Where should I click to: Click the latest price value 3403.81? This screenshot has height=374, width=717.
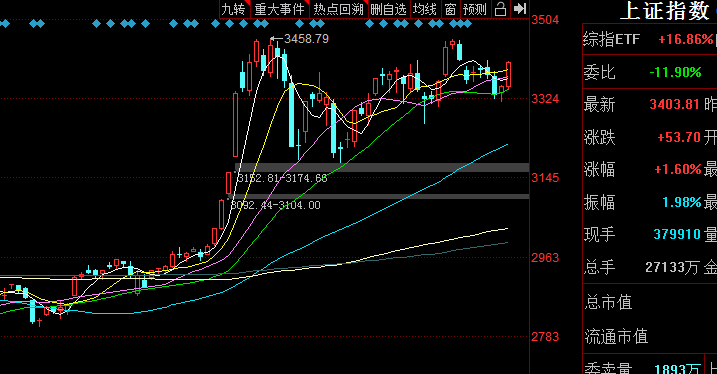[674, 104]
